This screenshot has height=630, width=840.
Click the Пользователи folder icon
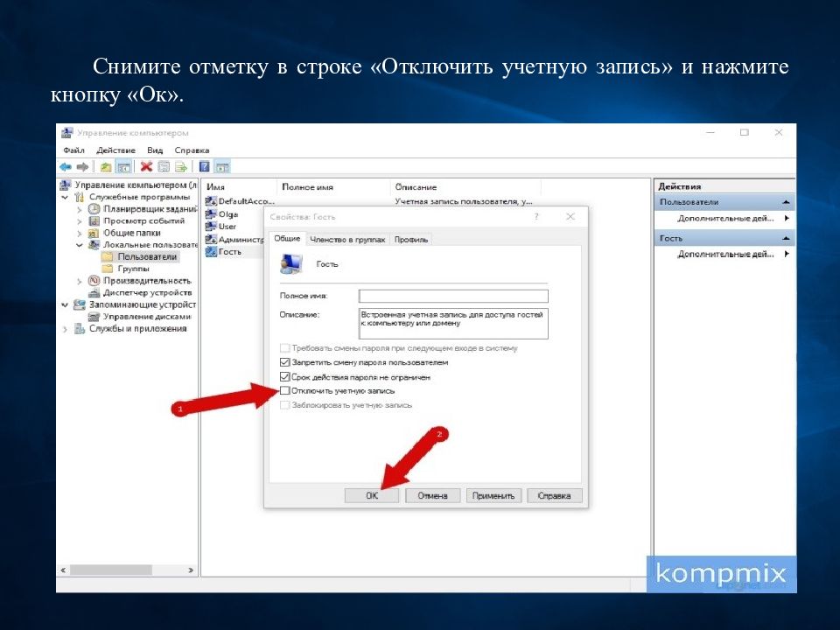coord(108,256)
